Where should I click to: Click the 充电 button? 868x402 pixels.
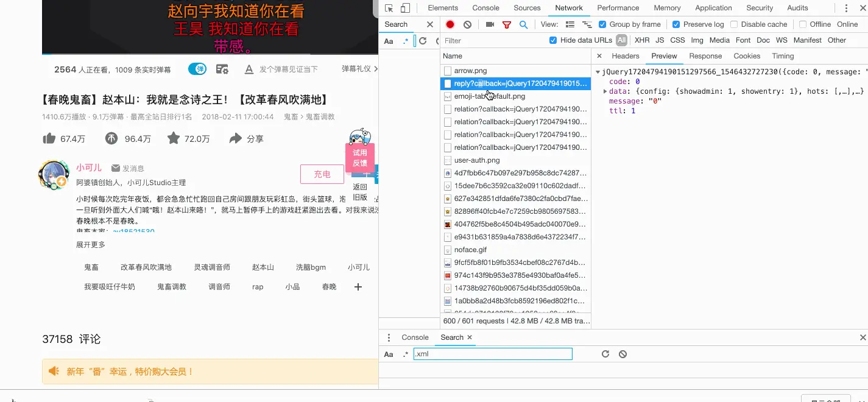click(x=322, y=174)
